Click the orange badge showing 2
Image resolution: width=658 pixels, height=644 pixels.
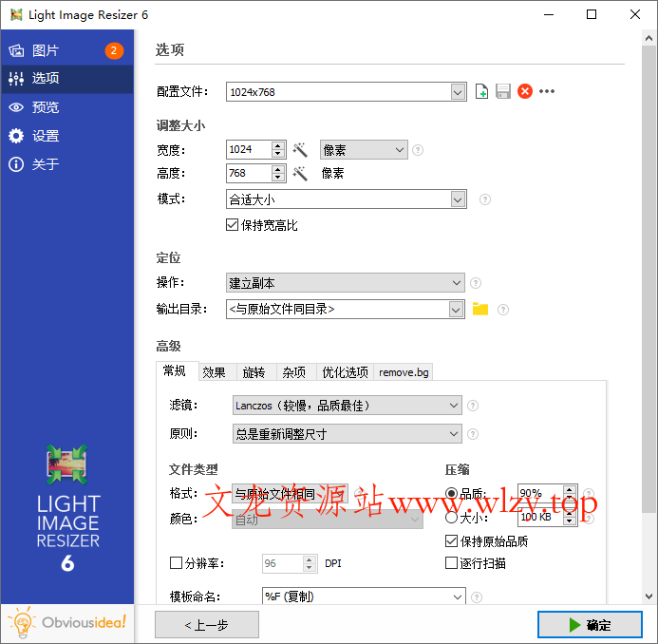(x=114, y=50)
